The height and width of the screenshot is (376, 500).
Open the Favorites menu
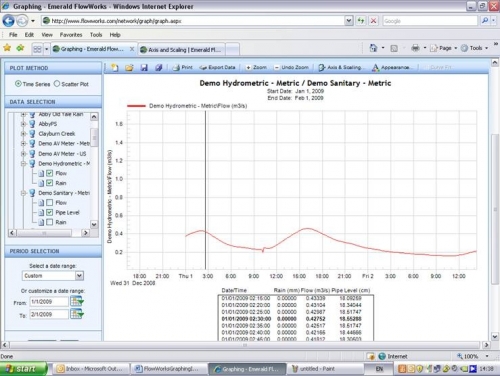[x=71, y=35]
